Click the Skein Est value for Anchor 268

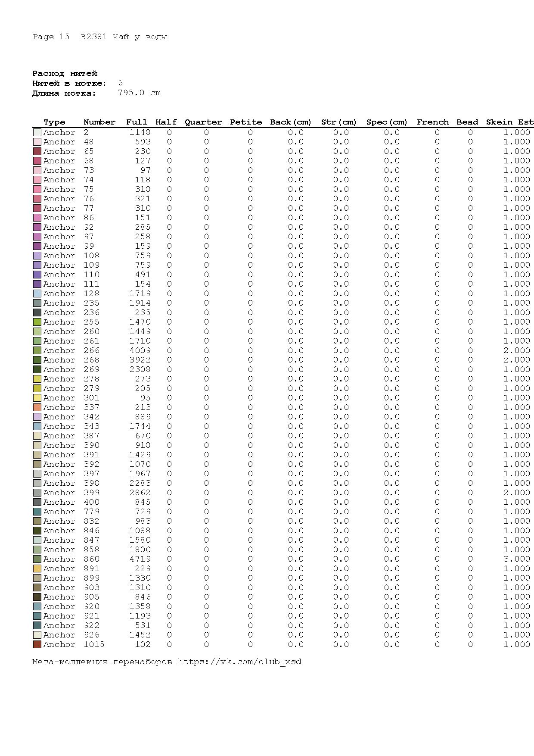click(517, 360)
